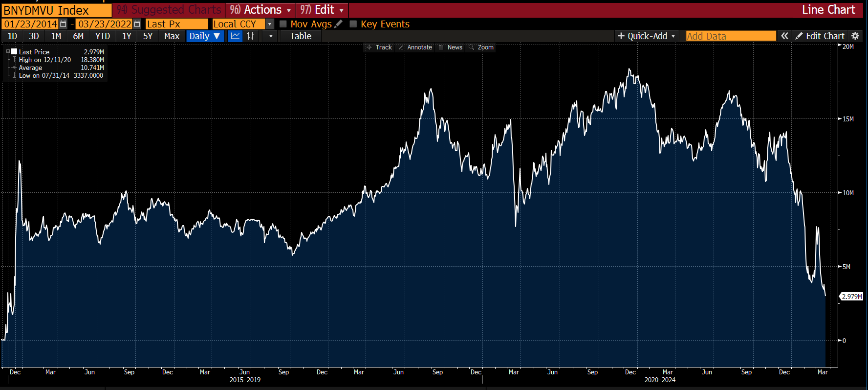Click the 2020-2024 axis period label

coord(660,380)
